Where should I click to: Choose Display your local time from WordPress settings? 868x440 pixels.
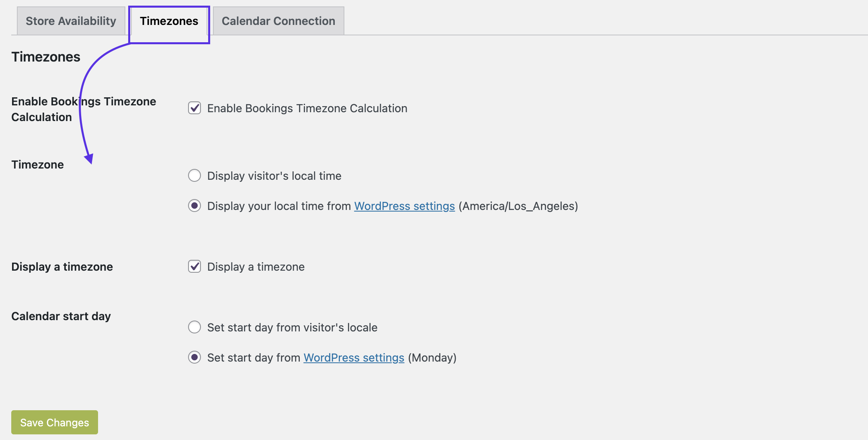(194, 206)
